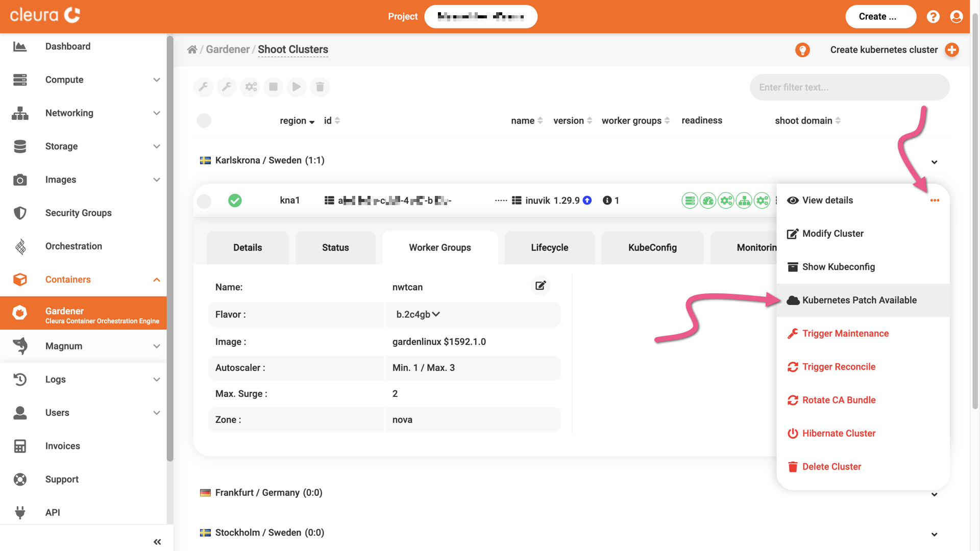
Task: Click the lightbulb tips icon
Action: click(802, 49)
